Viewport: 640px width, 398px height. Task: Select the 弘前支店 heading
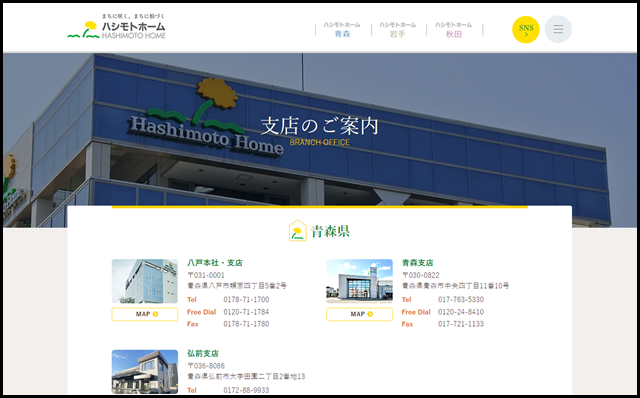(203, 354)
